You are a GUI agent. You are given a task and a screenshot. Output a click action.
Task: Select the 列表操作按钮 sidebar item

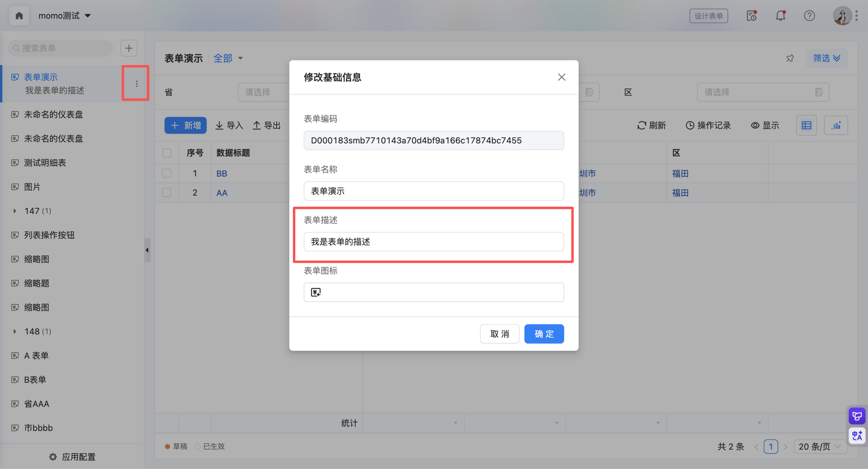(x=49, y=235)
